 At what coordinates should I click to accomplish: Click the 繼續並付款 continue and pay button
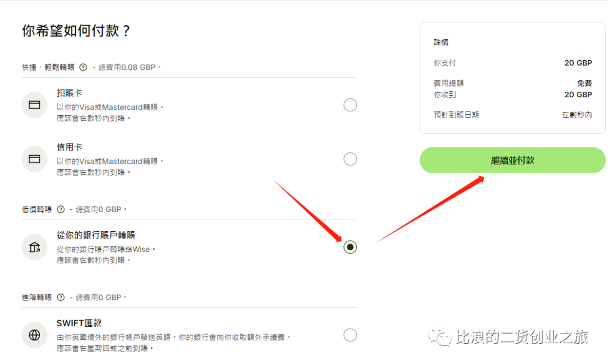click(512, 160)
